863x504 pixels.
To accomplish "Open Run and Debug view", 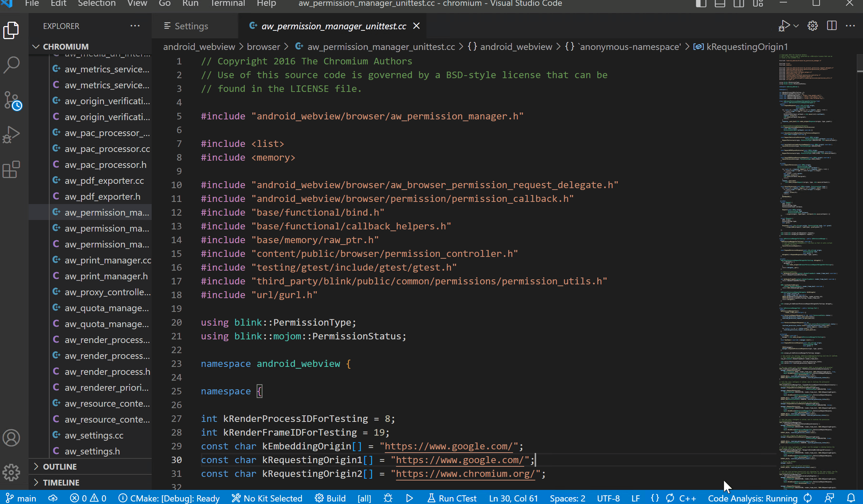I will [12, 135].
